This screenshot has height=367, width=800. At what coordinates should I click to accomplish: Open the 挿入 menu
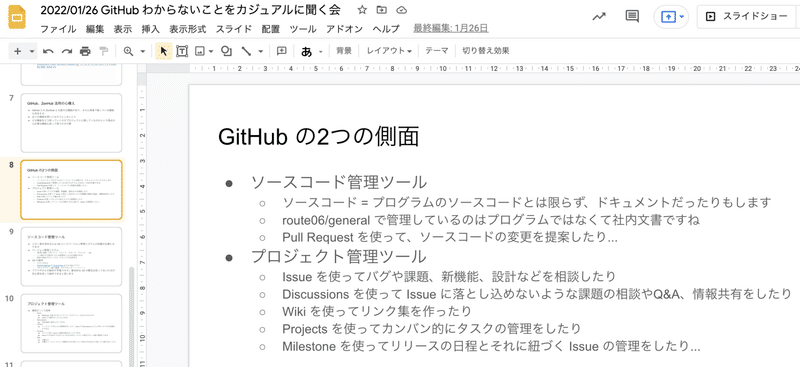click(151, 29)
